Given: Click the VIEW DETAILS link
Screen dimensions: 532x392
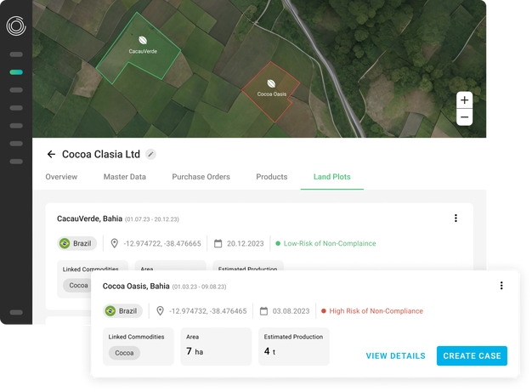Looking at the screenshot, I should coord(395,355).
